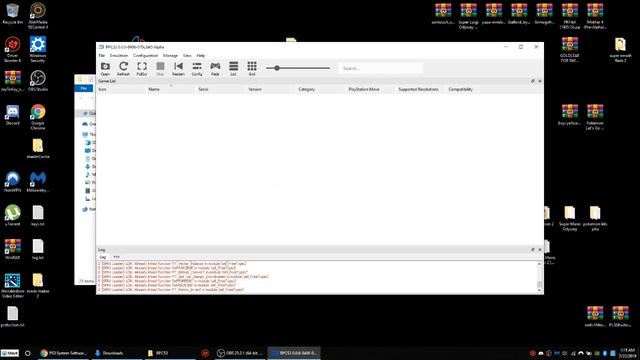Viewport: 640px width, 360px height.
Task: Select the GOLDLEAF archive on desktop
Action: (569, 49)
